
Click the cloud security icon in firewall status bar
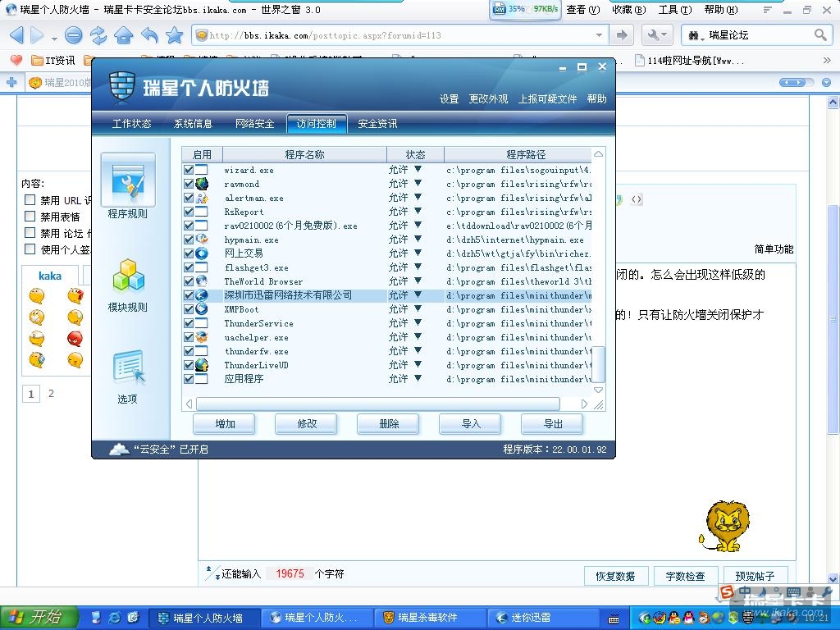[119, 449]
